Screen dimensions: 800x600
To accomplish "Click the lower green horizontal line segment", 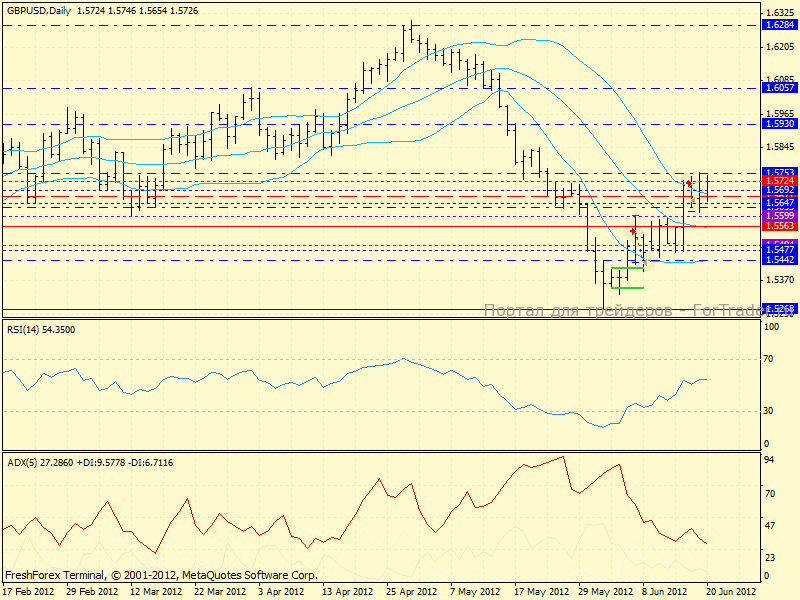I will (x=628, y=288).
